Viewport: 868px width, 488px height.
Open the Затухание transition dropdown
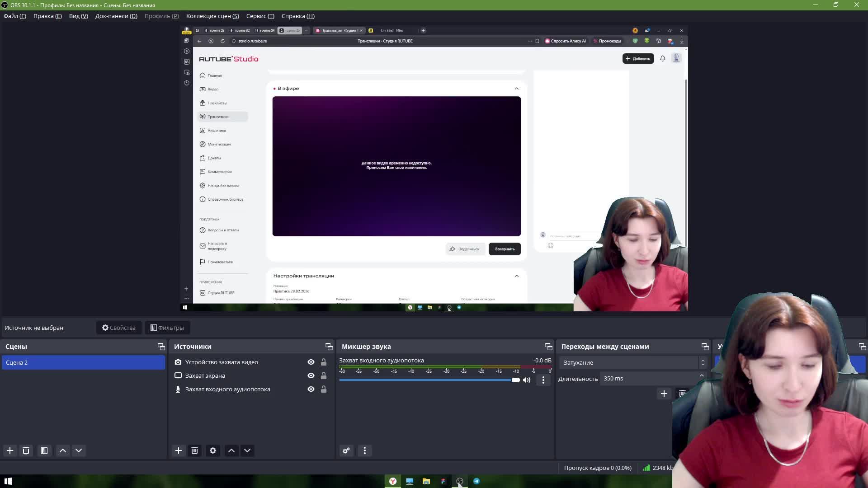[632, 362]
